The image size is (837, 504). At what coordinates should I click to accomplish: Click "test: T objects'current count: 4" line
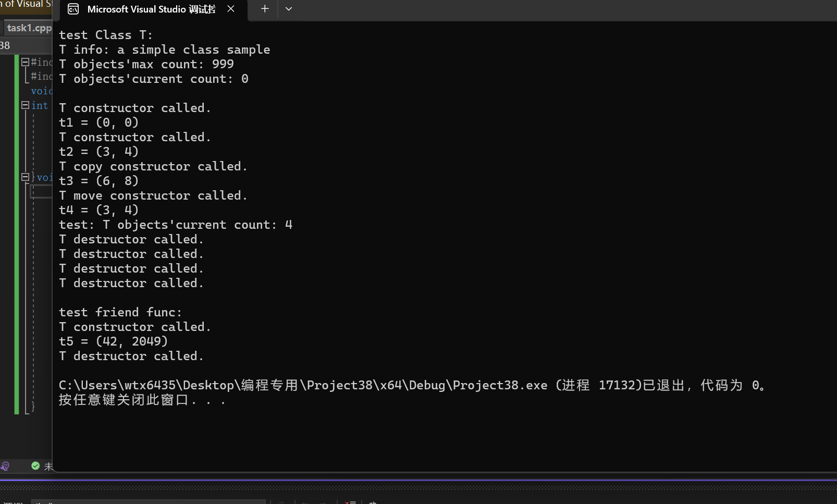click(x=176, y=225)
